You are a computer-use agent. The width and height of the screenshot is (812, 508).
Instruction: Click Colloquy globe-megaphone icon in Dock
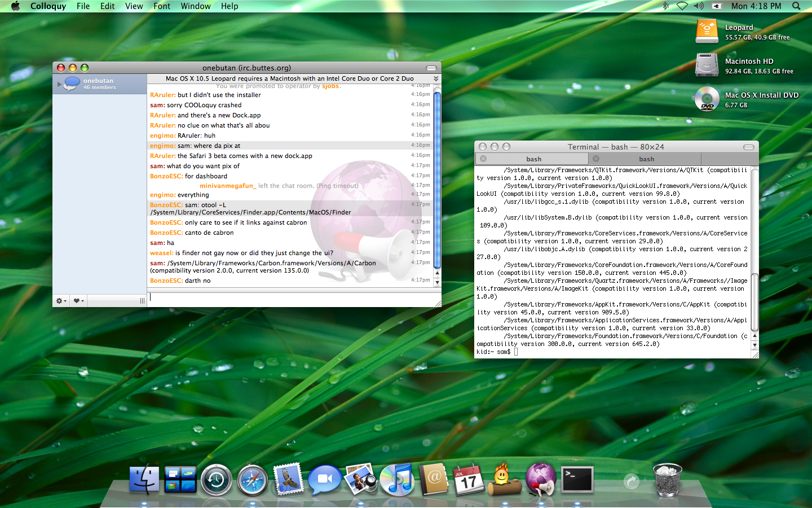click(541, 479)
